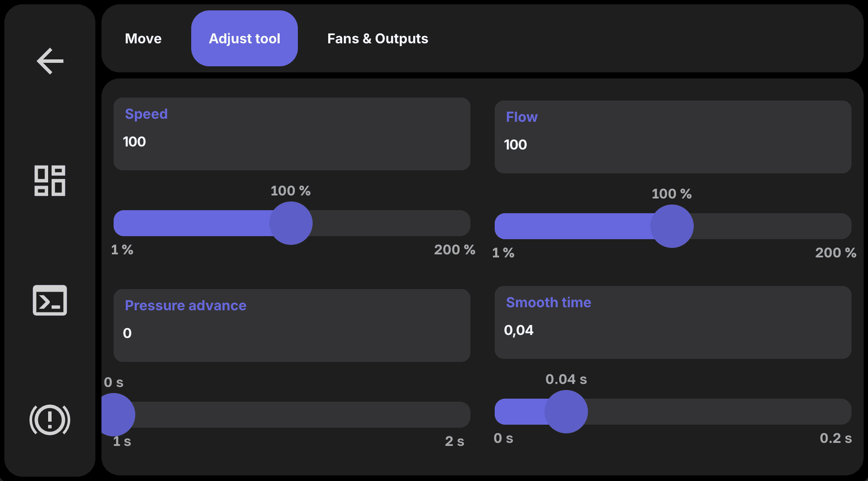868x481 pixels.
Task: Click filled part of Speed slider
Action: coord(191,223)
